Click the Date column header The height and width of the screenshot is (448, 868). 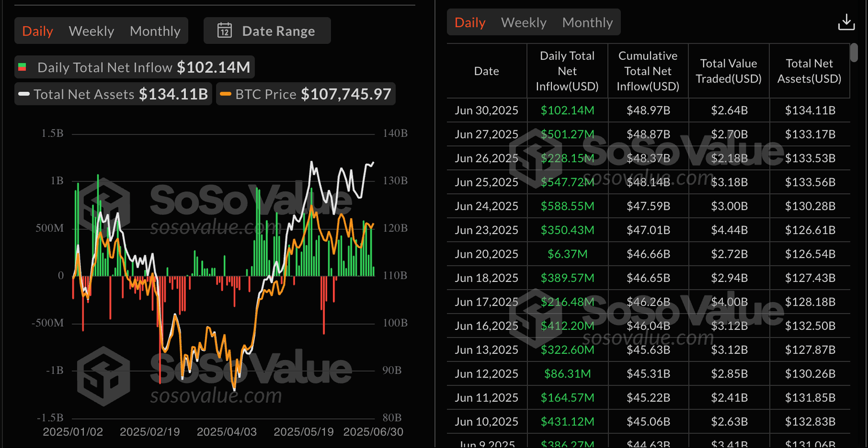487,71
